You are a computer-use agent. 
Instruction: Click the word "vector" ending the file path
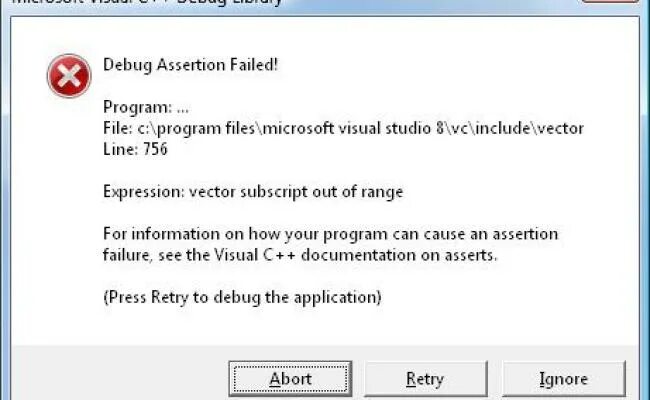pyautogui.click(x=561, y=129)
